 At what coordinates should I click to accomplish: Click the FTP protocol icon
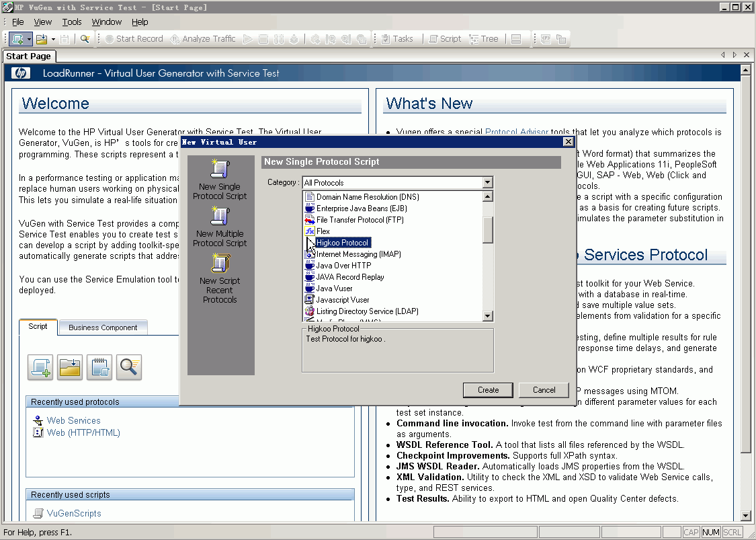click(310, 220)
